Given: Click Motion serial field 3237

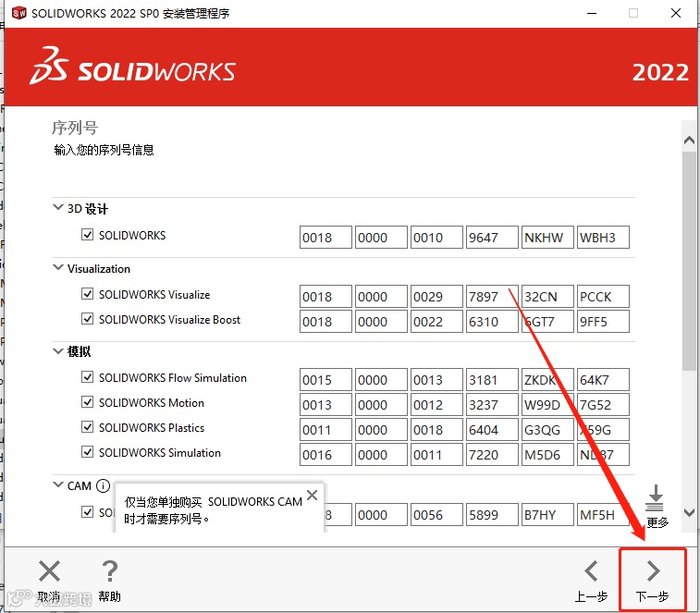Looking at the screenshot, I should 492,404.
